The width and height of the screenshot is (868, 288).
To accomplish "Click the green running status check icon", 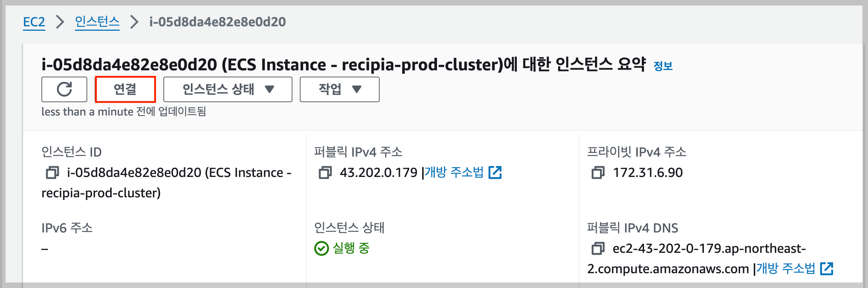I will click(x=321, y=249).
